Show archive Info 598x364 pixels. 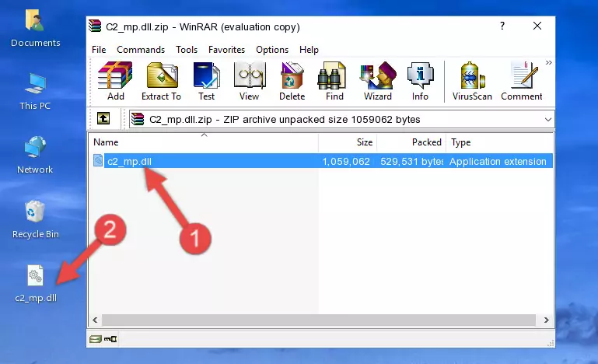coord(420,81)
